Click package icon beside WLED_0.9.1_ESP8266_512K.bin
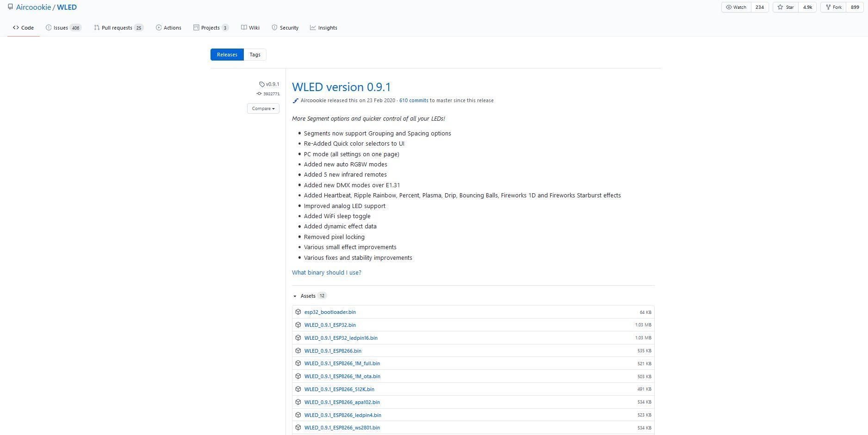The height and width of the screenshot is (435, 868). [x=298, y=389]
